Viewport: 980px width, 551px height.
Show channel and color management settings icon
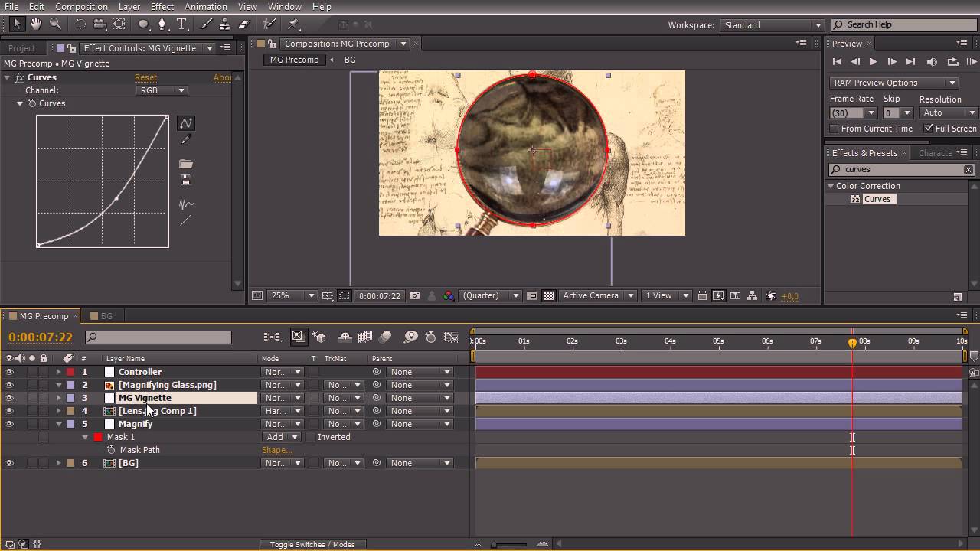click(449, 295)
